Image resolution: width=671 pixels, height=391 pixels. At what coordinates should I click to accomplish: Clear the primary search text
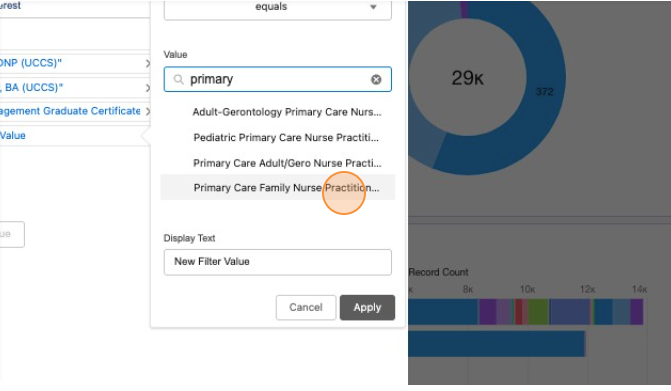pos(376,80)
